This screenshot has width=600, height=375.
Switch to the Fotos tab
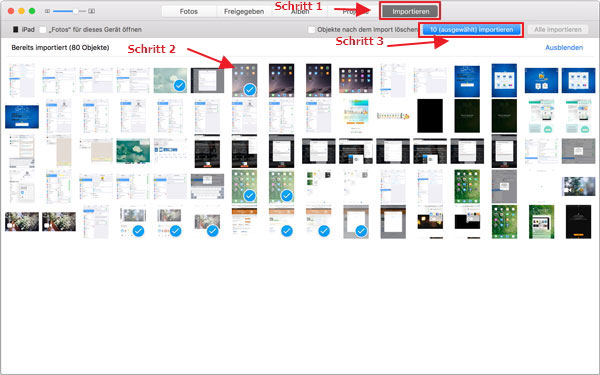tap(189, 11)
